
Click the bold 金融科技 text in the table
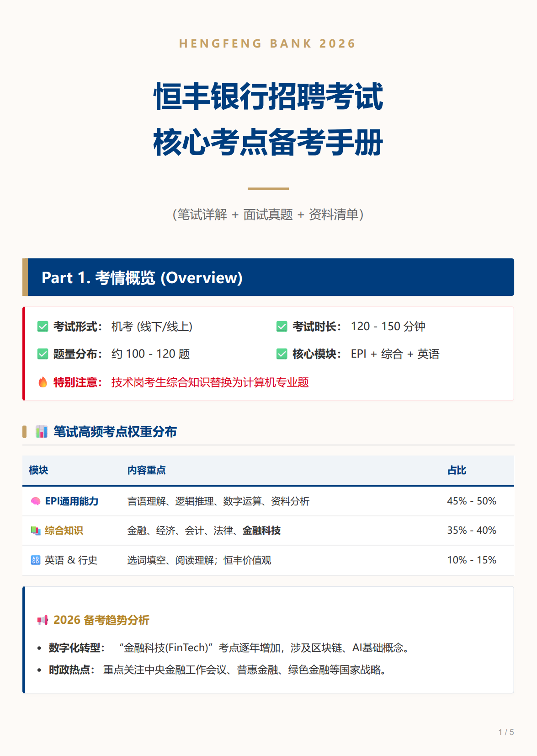point(261,531)
